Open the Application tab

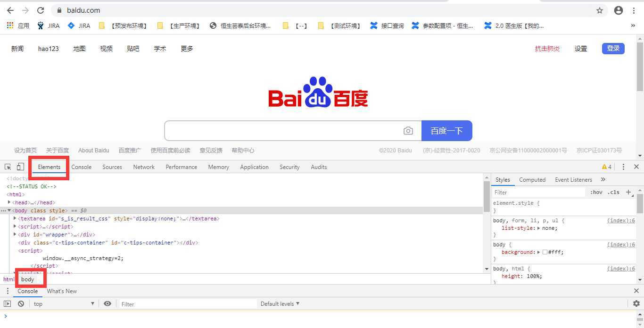pos(254,167)
